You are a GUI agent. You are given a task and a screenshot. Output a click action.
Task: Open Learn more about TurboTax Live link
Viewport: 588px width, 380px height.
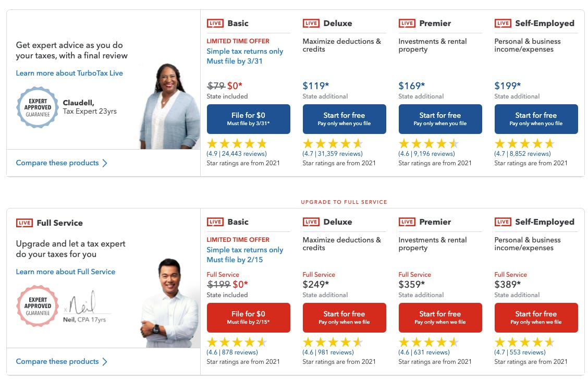pos(69,73)
